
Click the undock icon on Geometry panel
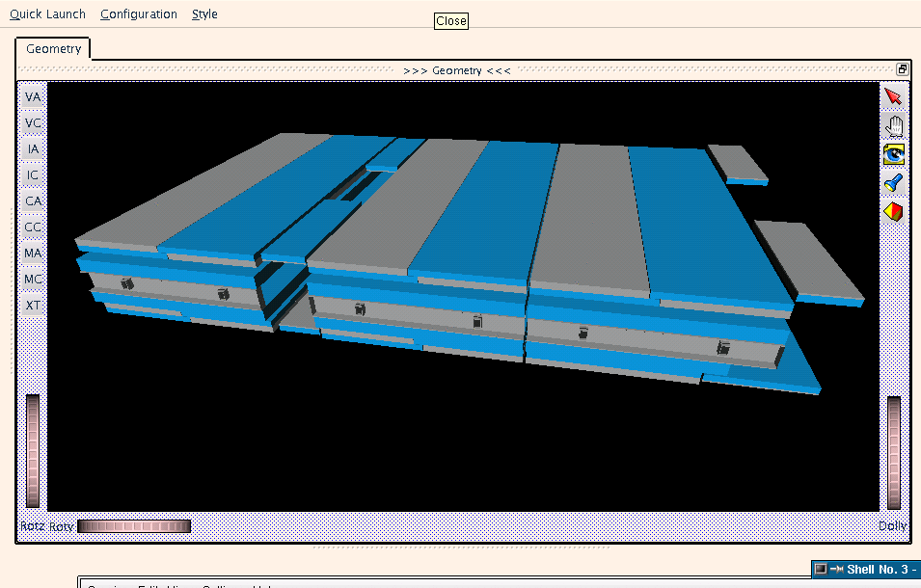pyautogui.click(x=902, y=69)
